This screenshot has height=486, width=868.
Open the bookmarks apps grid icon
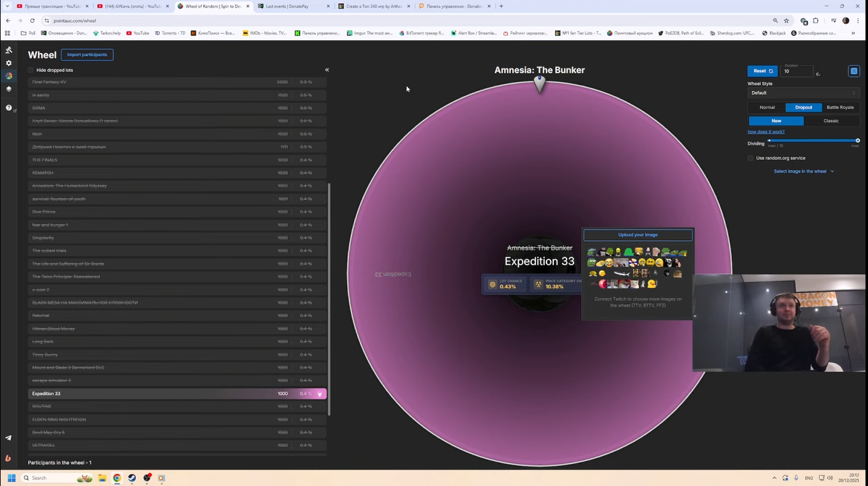pyautogui.click(x=8, y=33)
